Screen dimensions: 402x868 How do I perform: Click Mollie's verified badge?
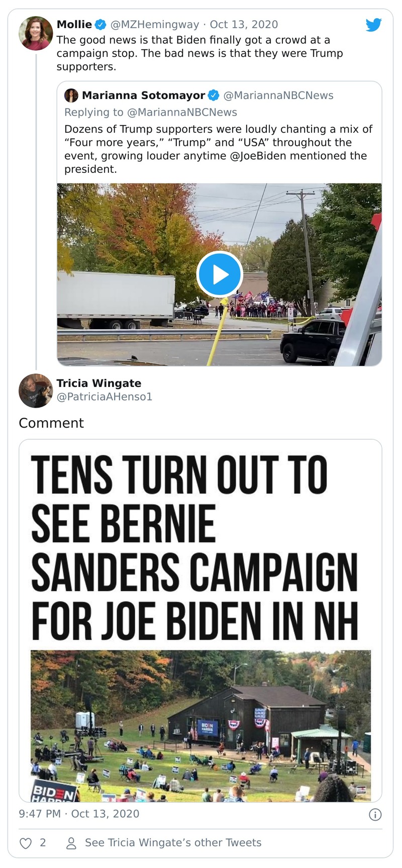(100, 25)
